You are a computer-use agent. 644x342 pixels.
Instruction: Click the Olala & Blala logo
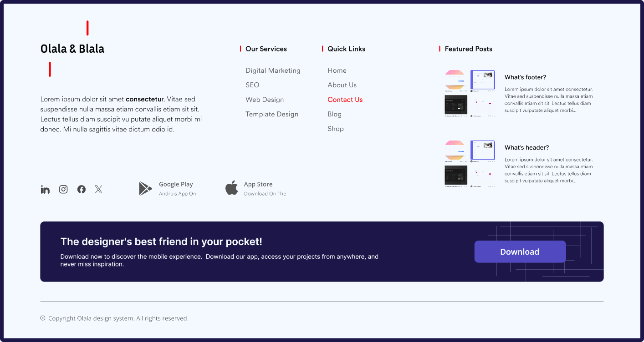tap(72, 49)
